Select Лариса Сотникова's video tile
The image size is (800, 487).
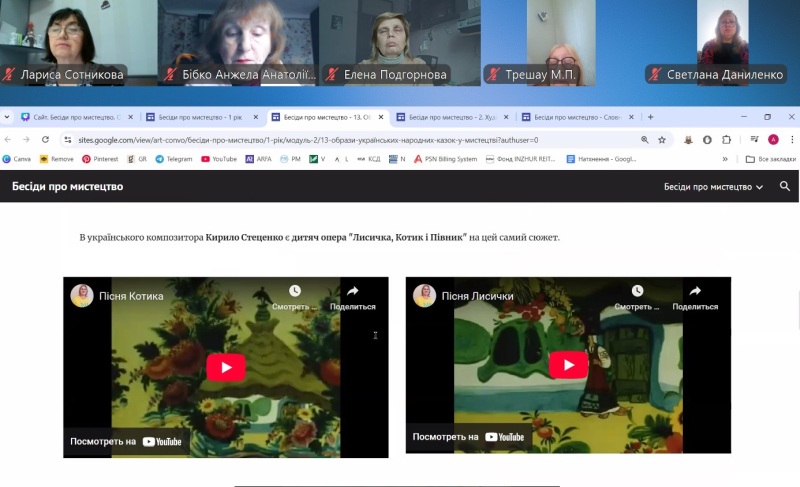79,43
